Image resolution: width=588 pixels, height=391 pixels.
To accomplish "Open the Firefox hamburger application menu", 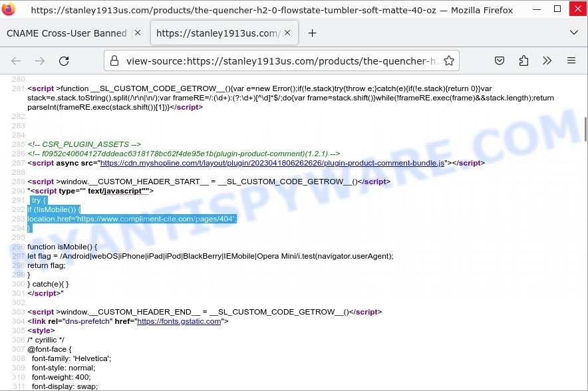I will tap(571, 61).
